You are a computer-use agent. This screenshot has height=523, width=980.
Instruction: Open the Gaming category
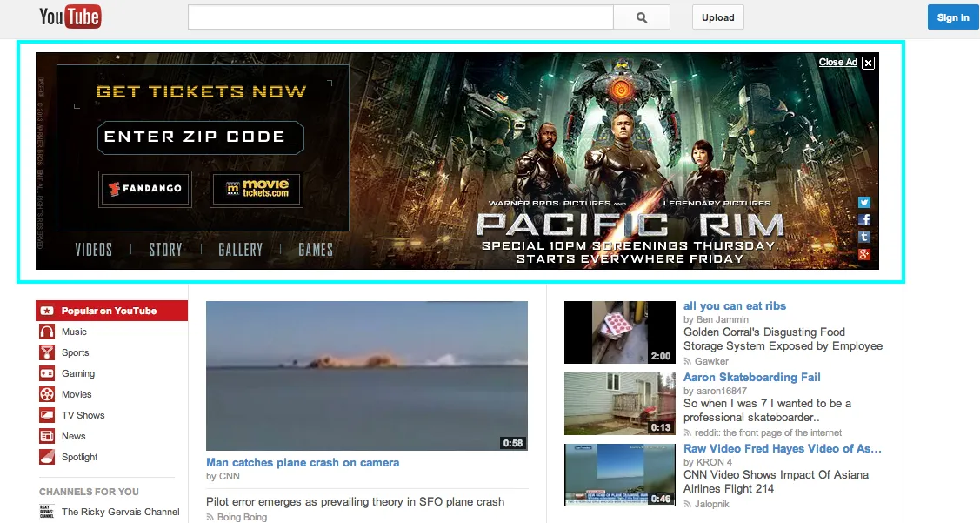pyautogui.click(x=78, y=373)
